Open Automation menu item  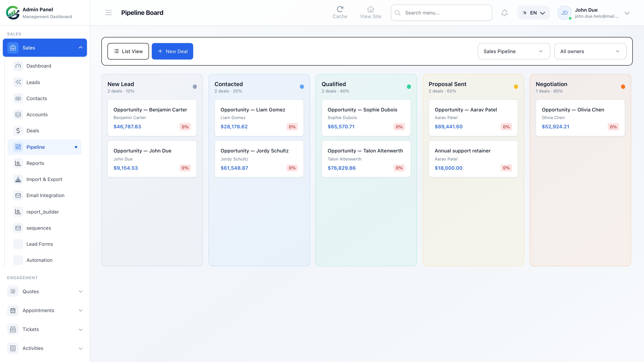click(44, 260)
